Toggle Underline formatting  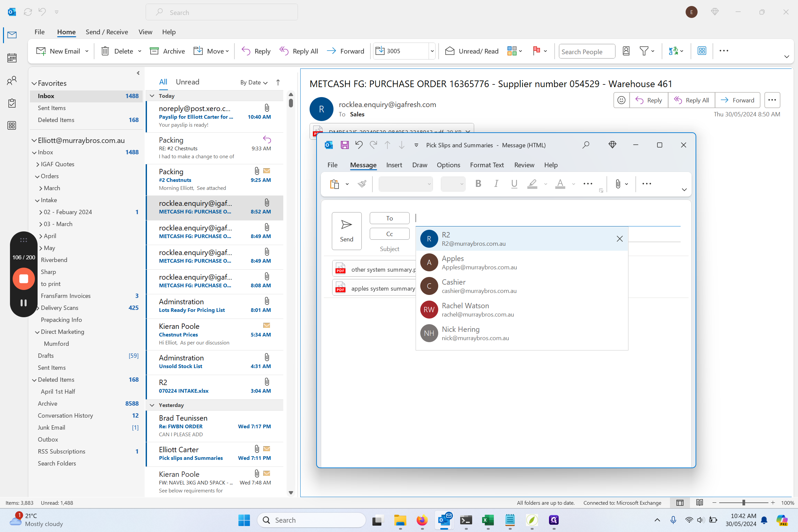coord(514,184)
